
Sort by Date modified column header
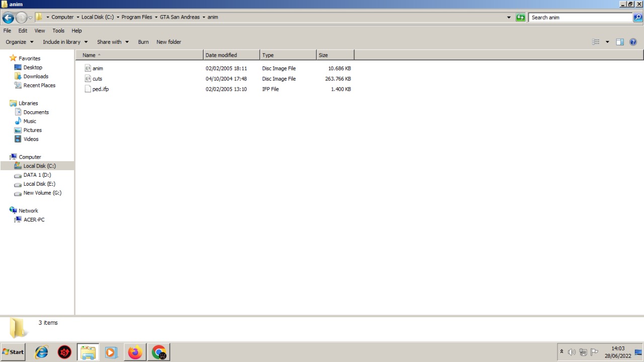(x=231, y=55)
